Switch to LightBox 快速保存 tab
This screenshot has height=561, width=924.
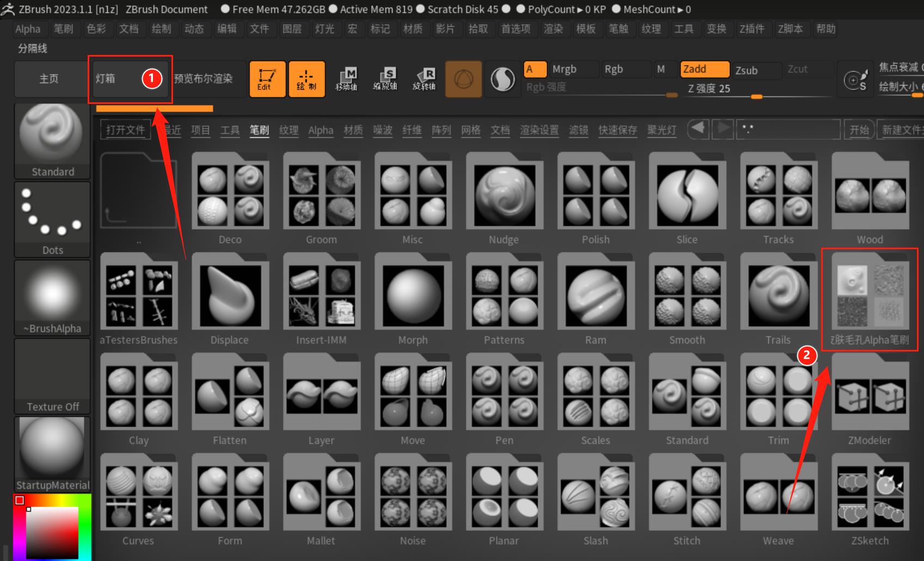pos(618,130)
